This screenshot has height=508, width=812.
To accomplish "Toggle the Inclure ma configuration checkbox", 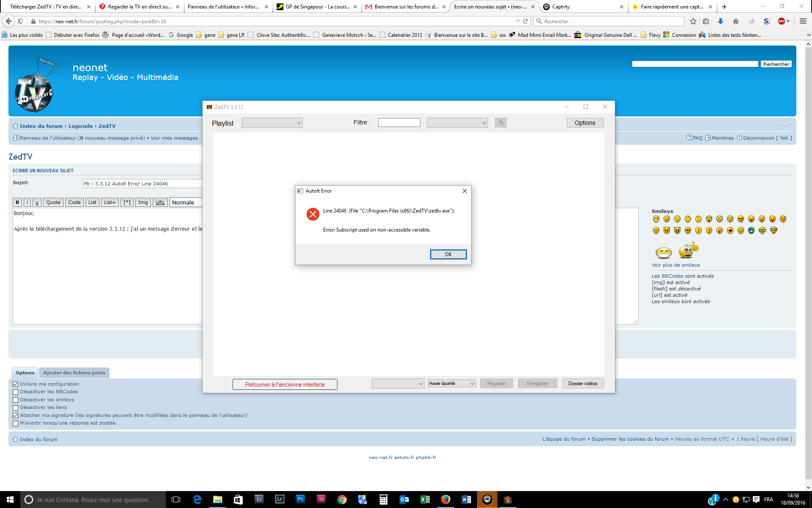I will coord(16,384).
